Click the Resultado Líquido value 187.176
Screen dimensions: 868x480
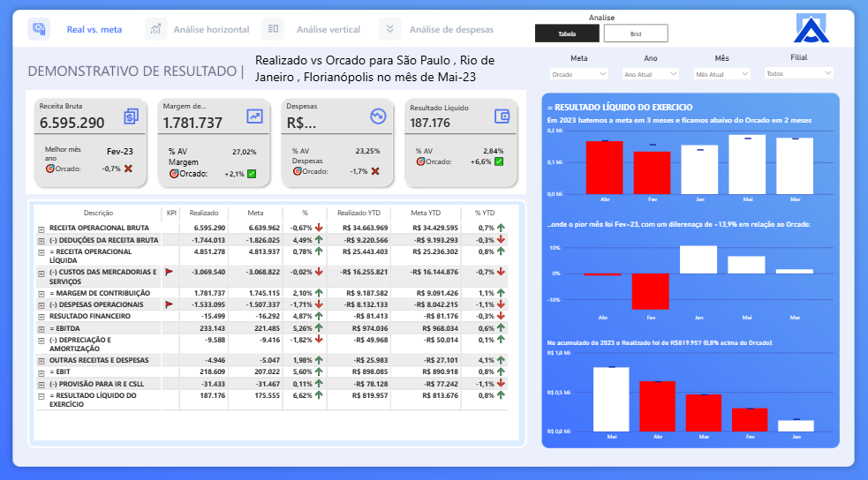coord(430,123)
